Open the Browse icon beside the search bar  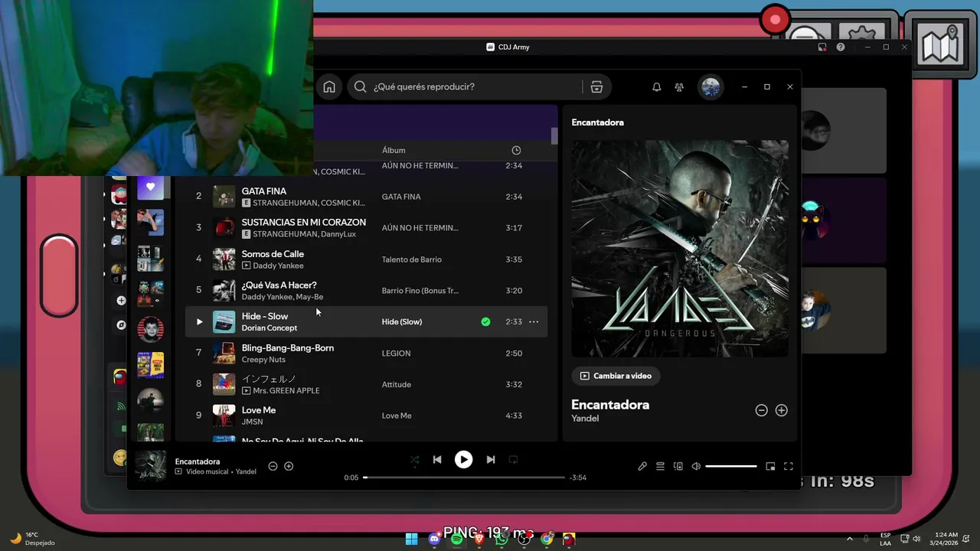point(596,86)
